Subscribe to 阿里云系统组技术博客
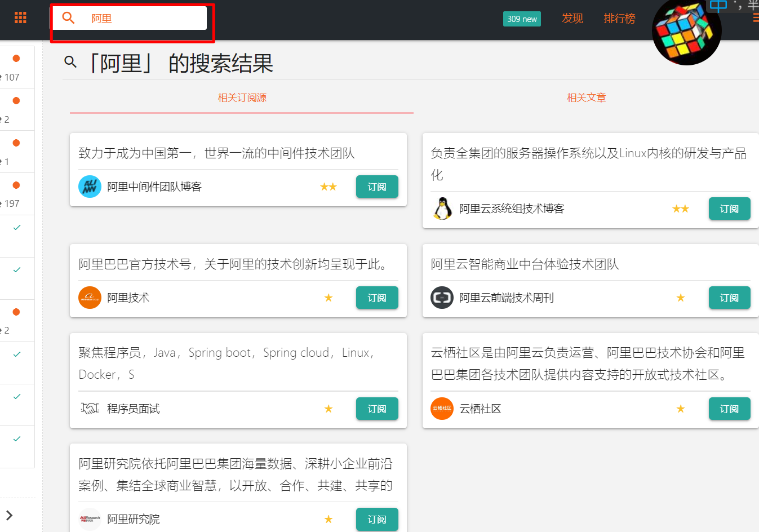 point(729,209)
